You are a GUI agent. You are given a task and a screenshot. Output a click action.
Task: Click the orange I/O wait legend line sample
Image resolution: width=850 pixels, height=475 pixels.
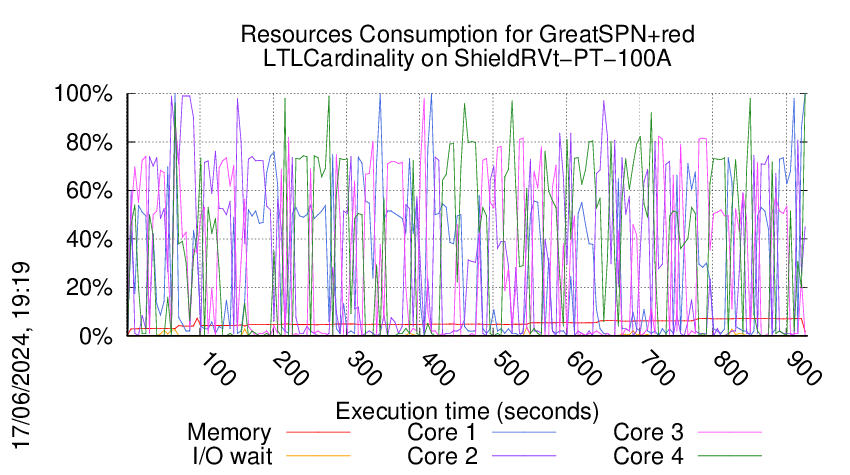click(318, 456)
